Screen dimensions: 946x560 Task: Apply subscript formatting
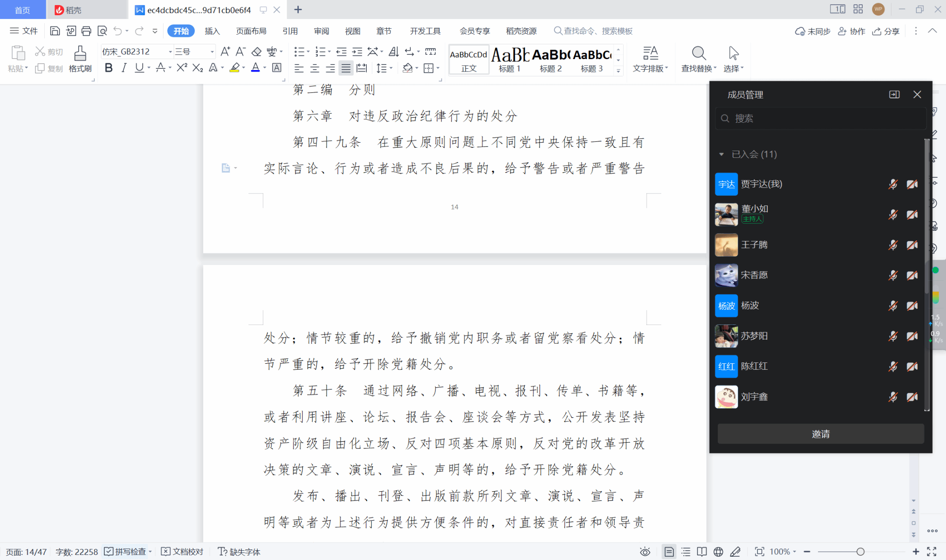198,68
